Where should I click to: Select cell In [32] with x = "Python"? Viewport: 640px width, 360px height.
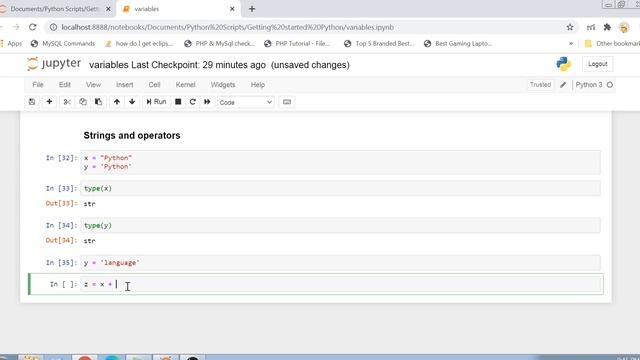pyautogui.click(x=340, y=162)
